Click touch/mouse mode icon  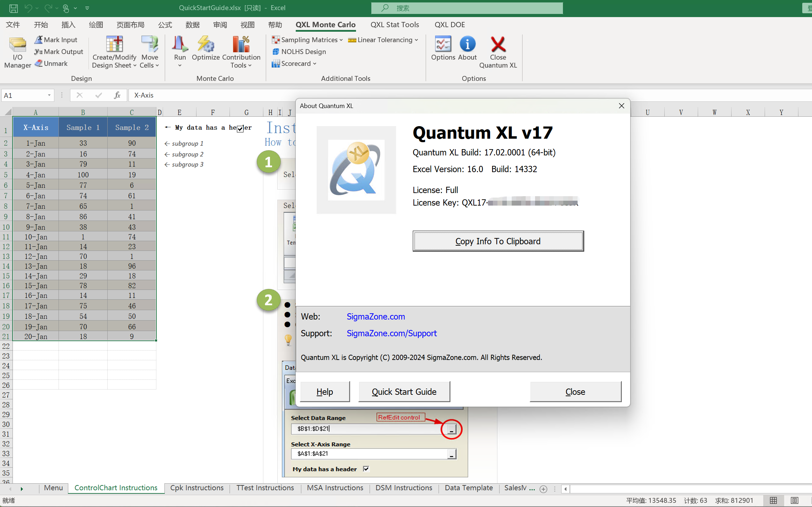(x=66, y=8)
